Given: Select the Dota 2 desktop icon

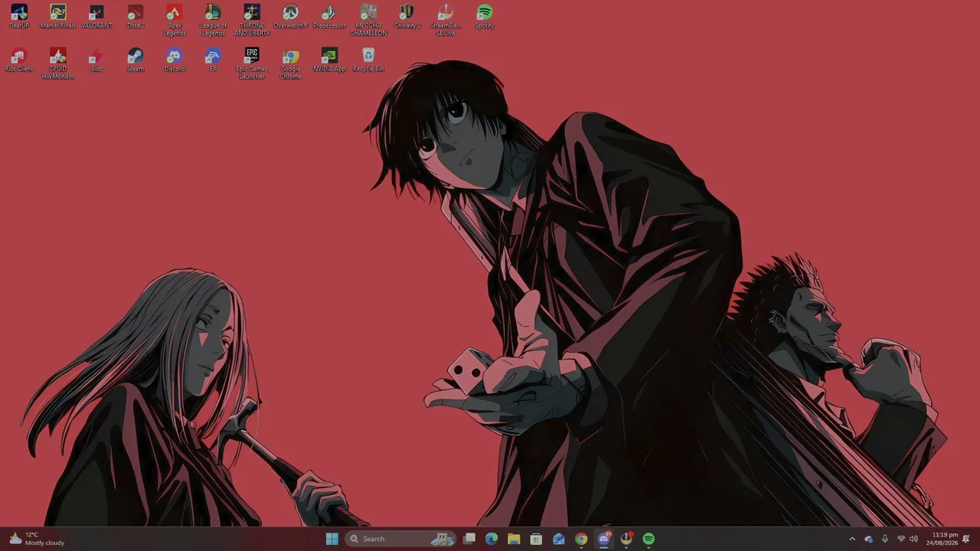Looking at the screenshot, I should 136,17.
